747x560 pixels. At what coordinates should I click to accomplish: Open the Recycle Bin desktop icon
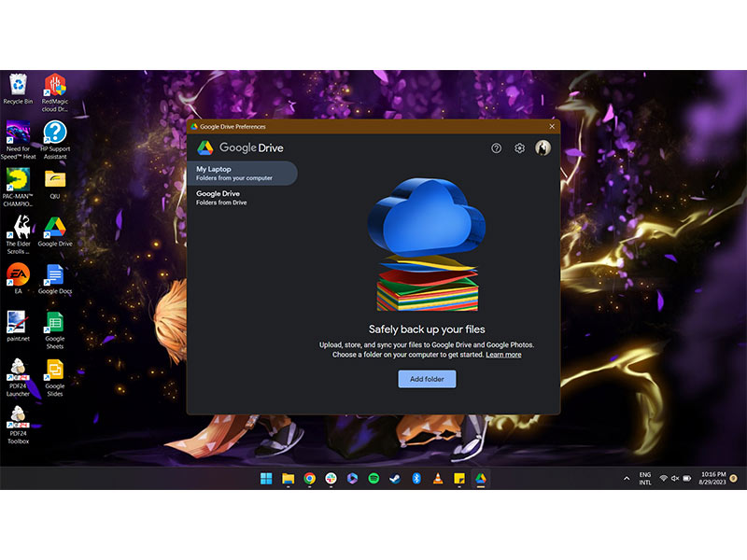click(18, 89)
